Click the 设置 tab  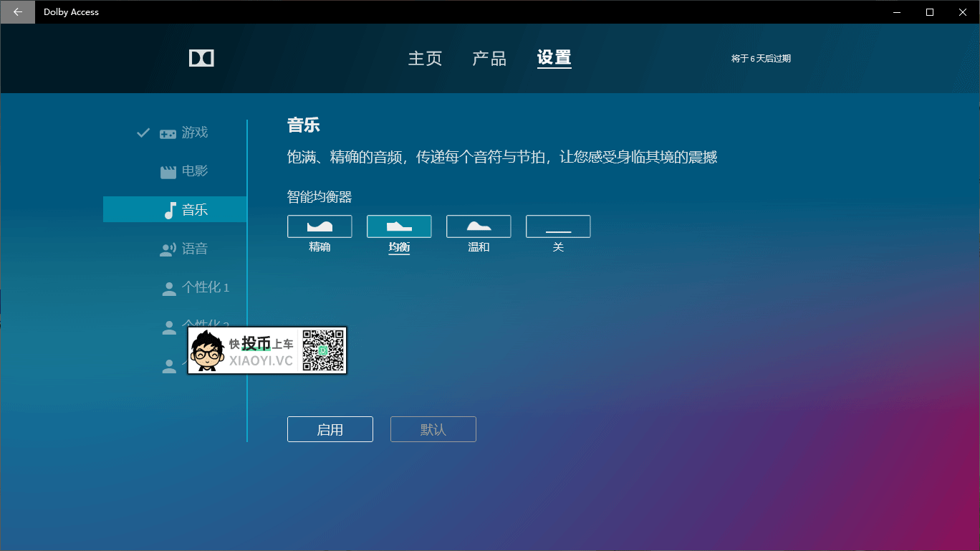(x=554, y=58)
